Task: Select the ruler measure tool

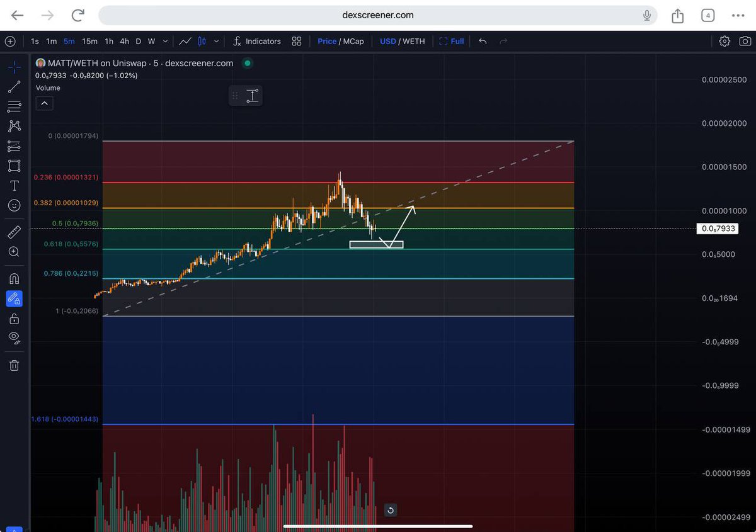Action: click(x=14, y=232)
